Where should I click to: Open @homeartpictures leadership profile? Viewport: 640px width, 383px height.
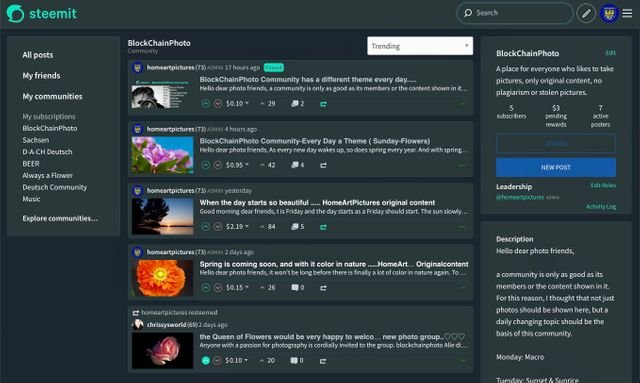click(520, 198)
